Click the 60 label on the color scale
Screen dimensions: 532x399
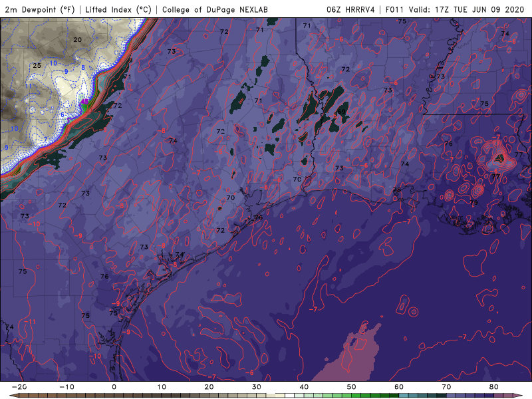pos(399,387)
